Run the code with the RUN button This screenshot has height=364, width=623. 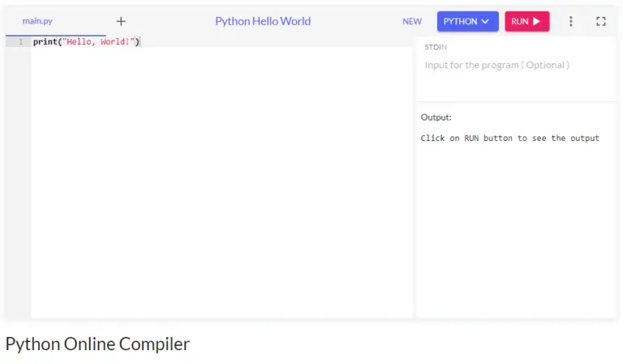(526, 21)
